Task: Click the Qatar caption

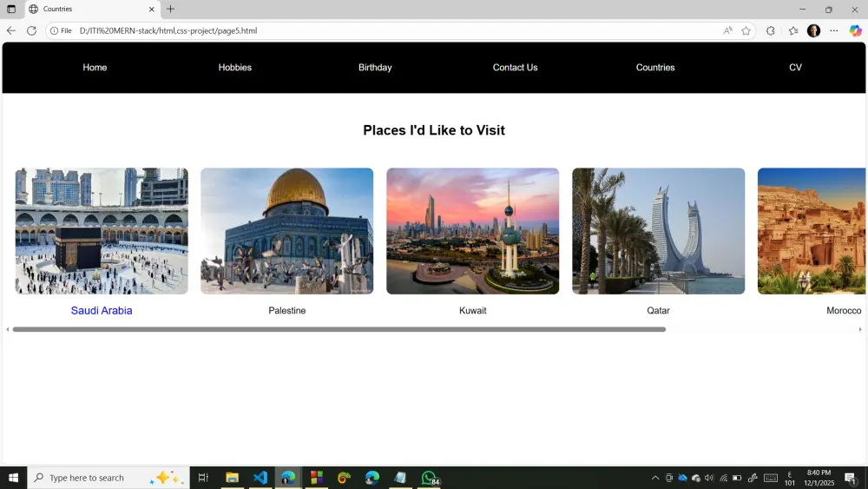Action: [x=658, y=311]
